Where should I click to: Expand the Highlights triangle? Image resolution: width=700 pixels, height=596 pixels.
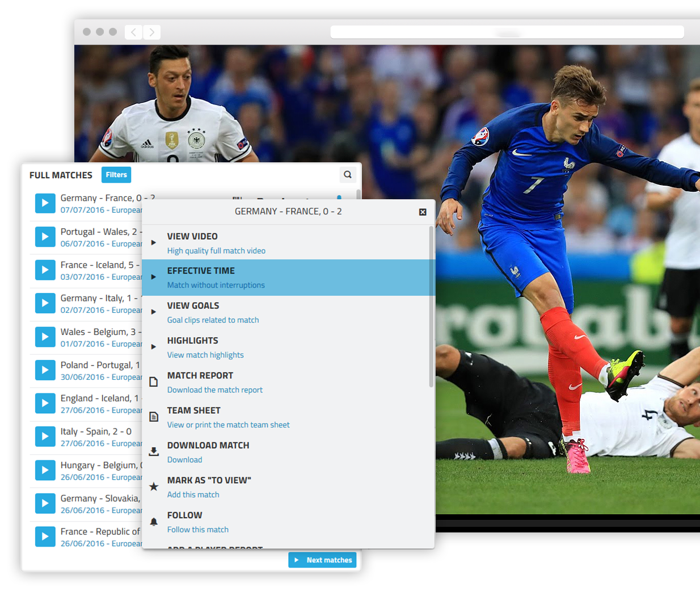[153, 347]
